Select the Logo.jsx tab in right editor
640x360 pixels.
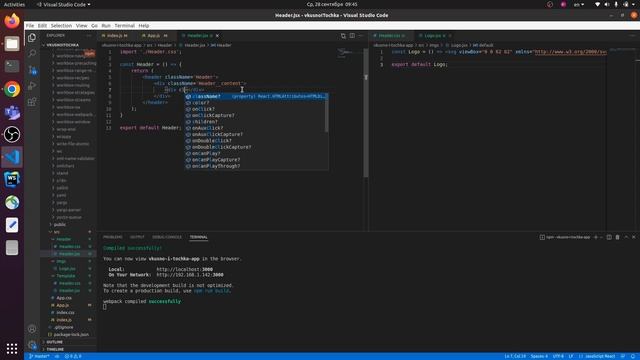pos(432,36)
